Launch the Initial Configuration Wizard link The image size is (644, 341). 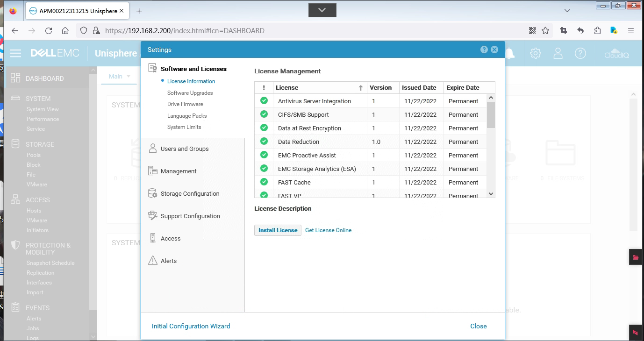[191, 326]
